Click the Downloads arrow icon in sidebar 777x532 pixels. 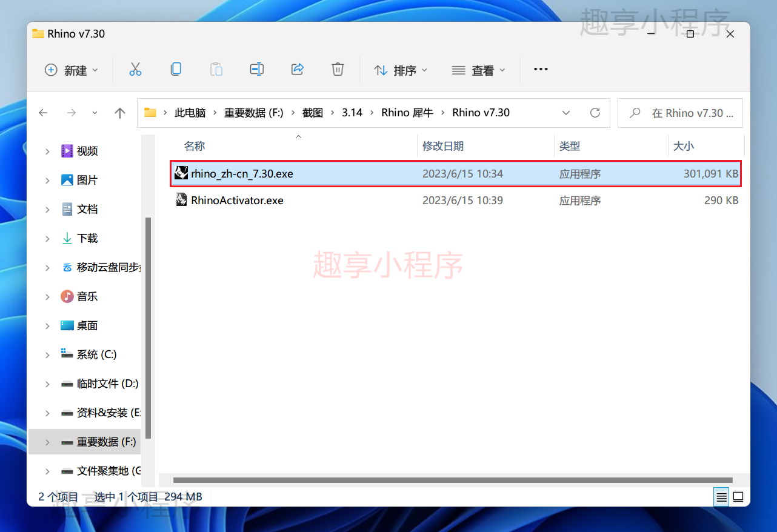tap(67, 238)
